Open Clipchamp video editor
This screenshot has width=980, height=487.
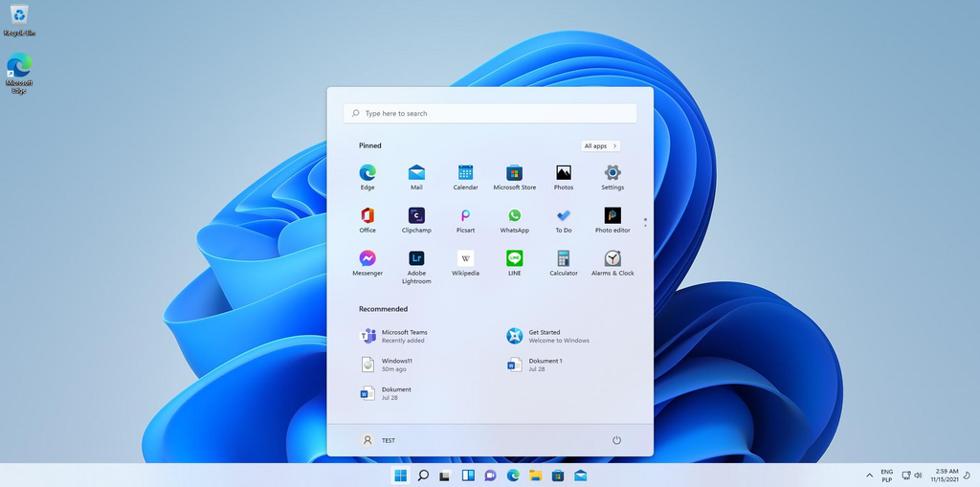416,221
